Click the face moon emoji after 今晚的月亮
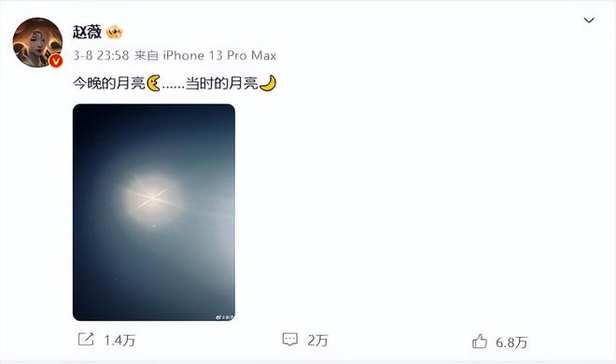This screenshot has width=616, height=364. click(x=154, y=83)
